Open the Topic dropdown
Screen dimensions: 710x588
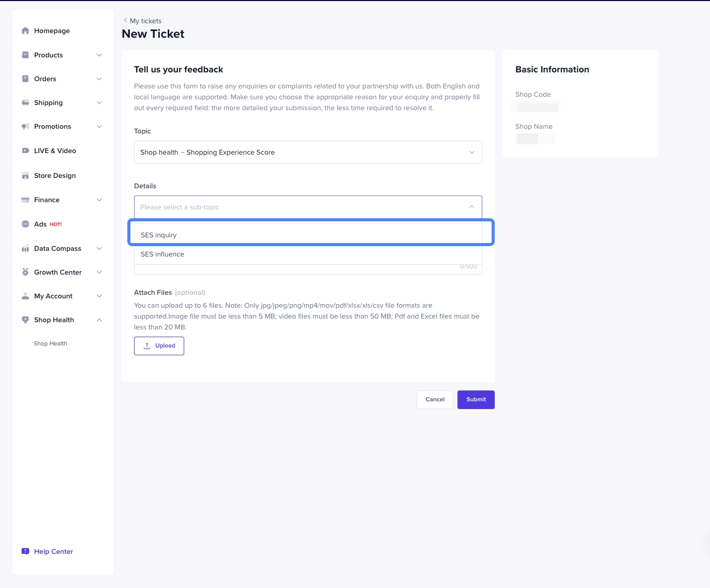[x=308, y=153]
